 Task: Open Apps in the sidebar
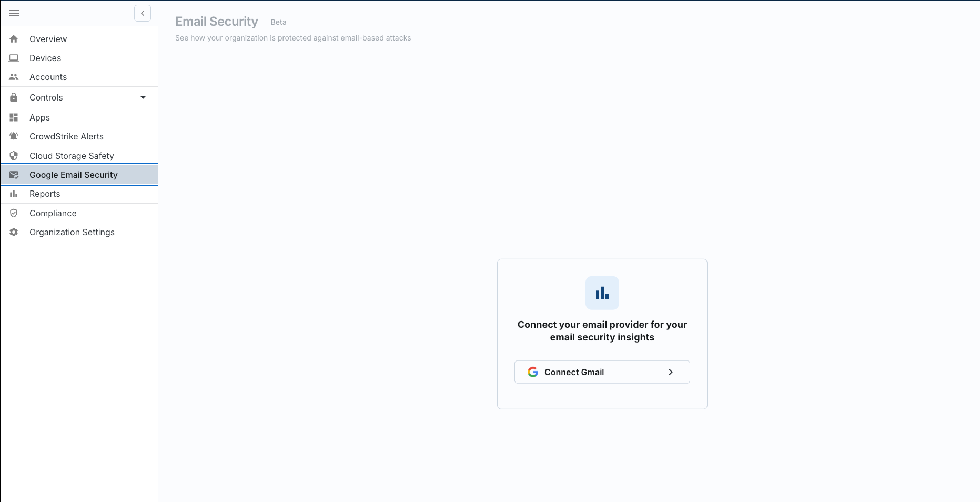coord(79,117)
